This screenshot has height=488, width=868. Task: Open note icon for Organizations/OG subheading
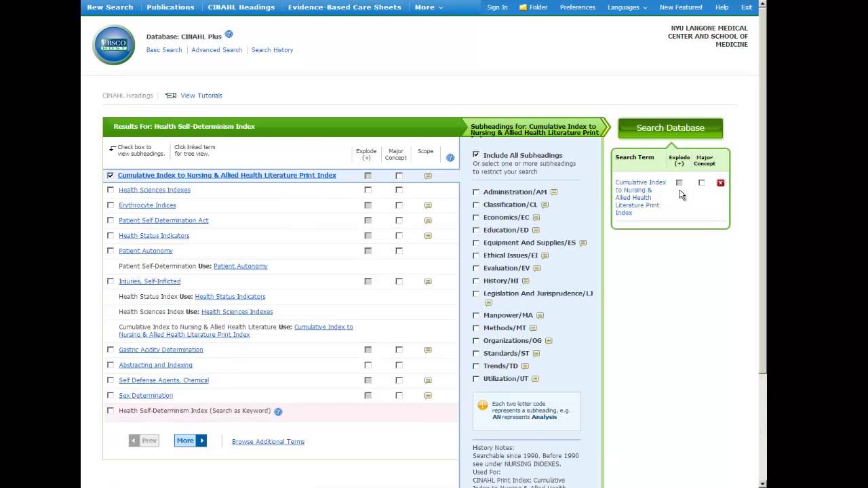click(x=549, y=341)
